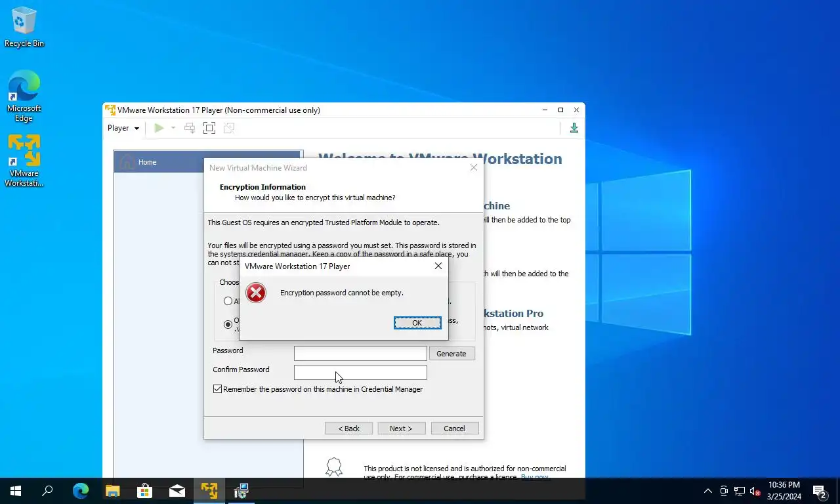840x504 pixels.
Task: Click the installer taskbar icon
Action: [241, 491]
